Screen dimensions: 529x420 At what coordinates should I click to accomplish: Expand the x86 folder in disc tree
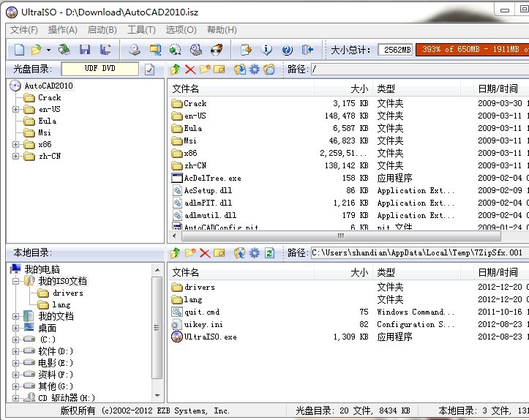15,144
